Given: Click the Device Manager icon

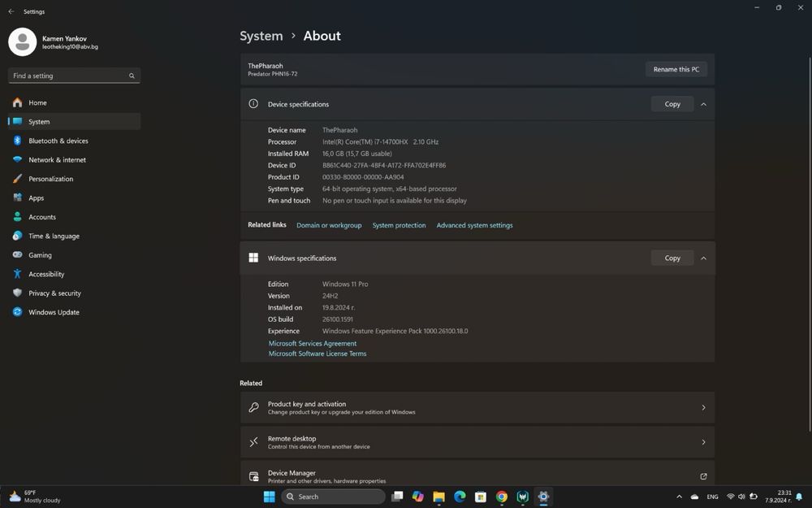Looking at the screenshot, I should point(253,476).
